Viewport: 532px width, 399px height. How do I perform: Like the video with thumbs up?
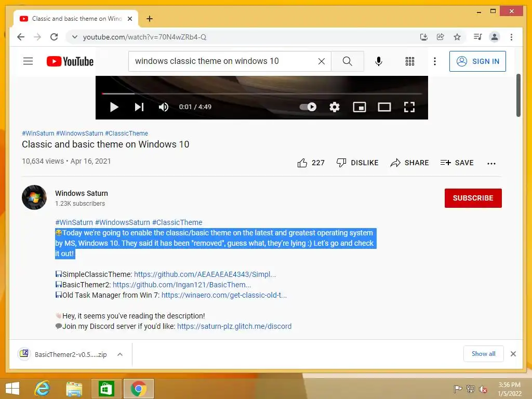coord(311,163)
